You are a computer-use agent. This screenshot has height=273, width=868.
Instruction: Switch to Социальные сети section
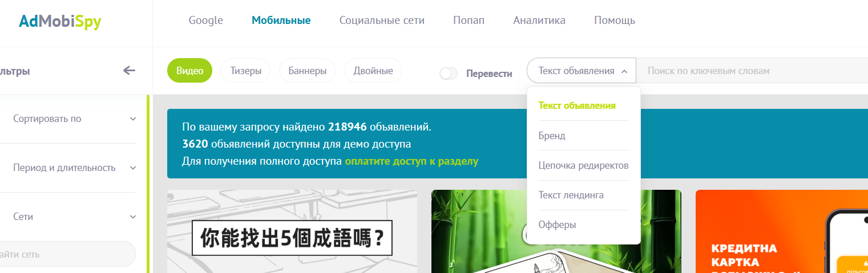click(x=382, y=21)
